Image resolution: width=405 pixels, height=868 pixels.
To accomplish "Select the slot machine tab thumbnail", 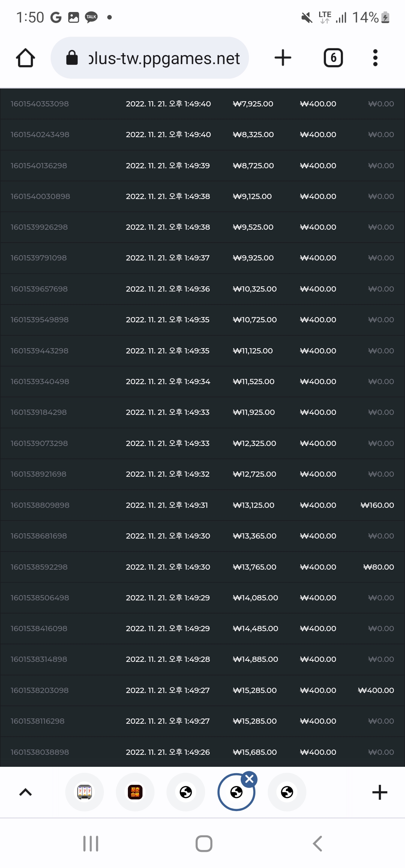I will click(x=84, y=792).
